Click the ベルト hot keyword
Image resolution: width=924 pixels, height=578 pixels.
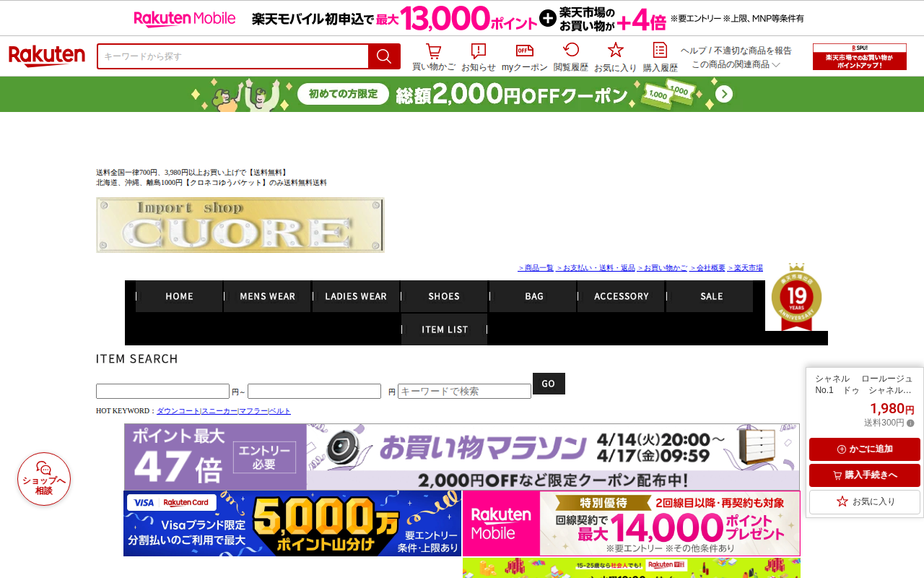click(280, 411)
